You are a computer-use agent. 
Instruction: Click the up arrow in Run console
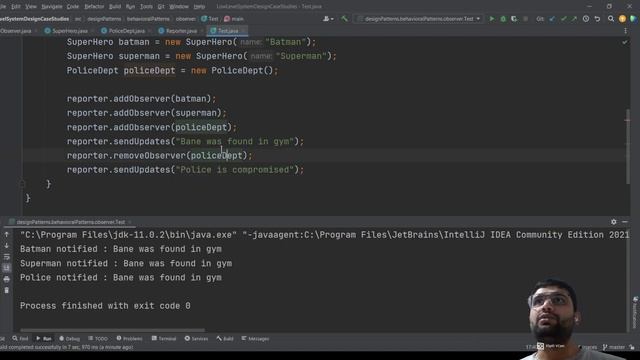[x=7, y=234]
